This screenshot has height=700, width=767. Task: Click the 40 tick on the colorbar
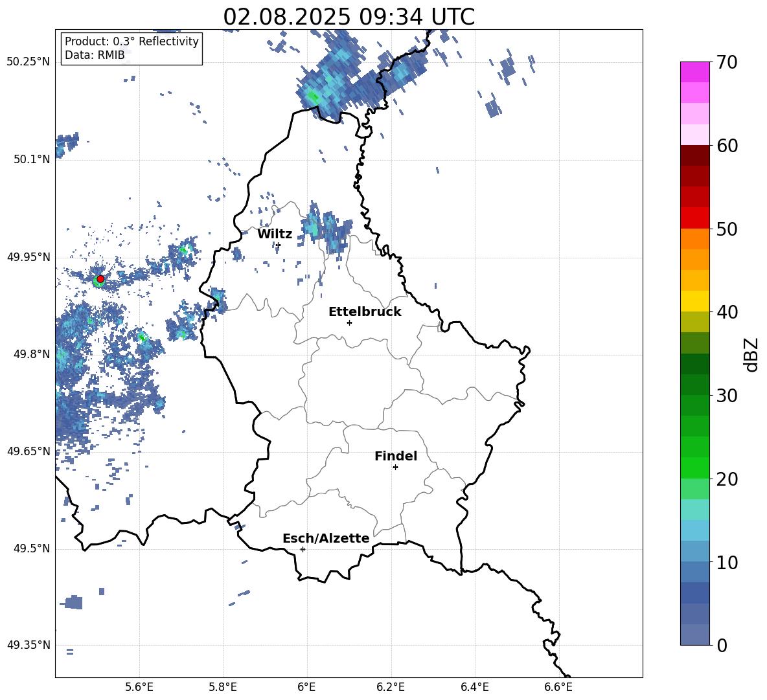click(x=727, y=312)
